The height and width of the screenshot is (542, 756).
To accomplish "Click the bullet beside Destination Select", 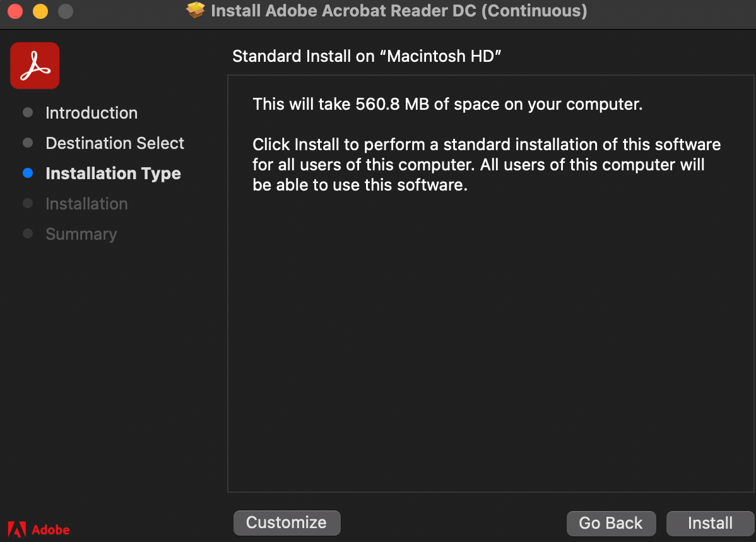I will point(28,143).
